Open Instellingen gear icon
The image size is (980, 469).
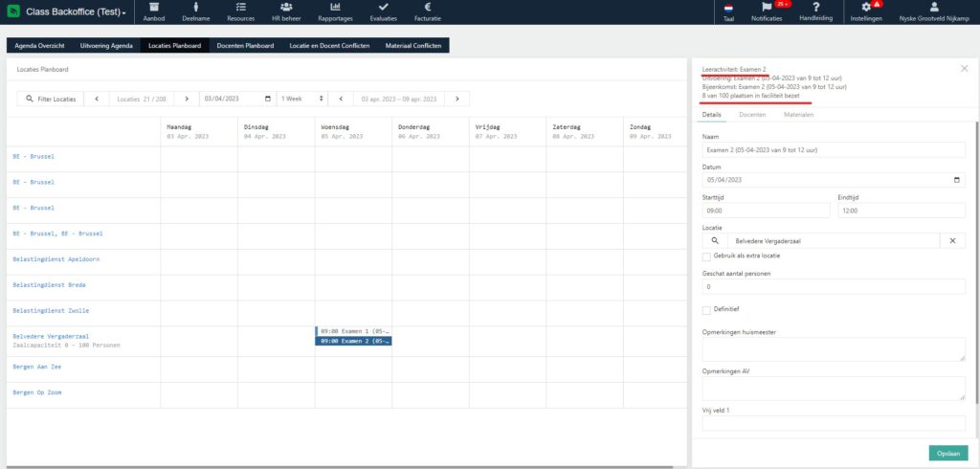[865, 8]
